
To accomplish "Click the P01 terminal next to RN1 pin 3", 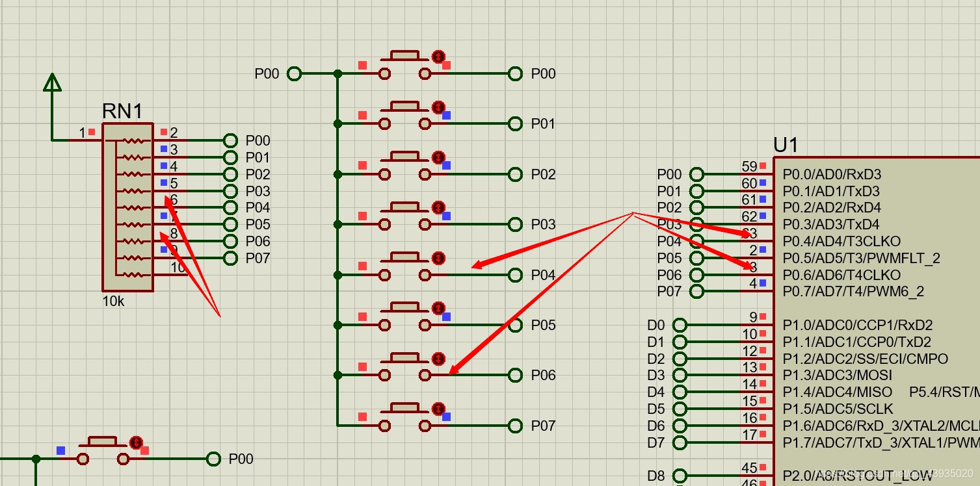I will [230, 157].
